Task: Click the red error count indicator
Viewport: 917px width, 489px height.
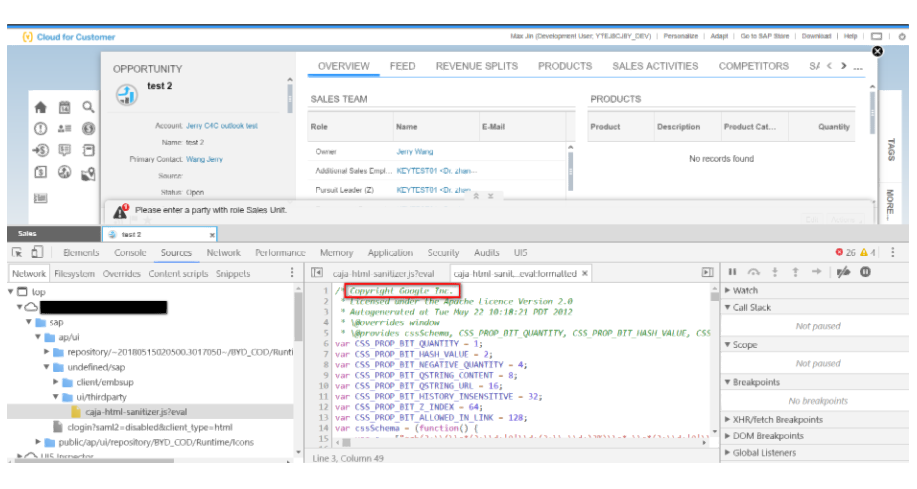Action: [845, 252]
